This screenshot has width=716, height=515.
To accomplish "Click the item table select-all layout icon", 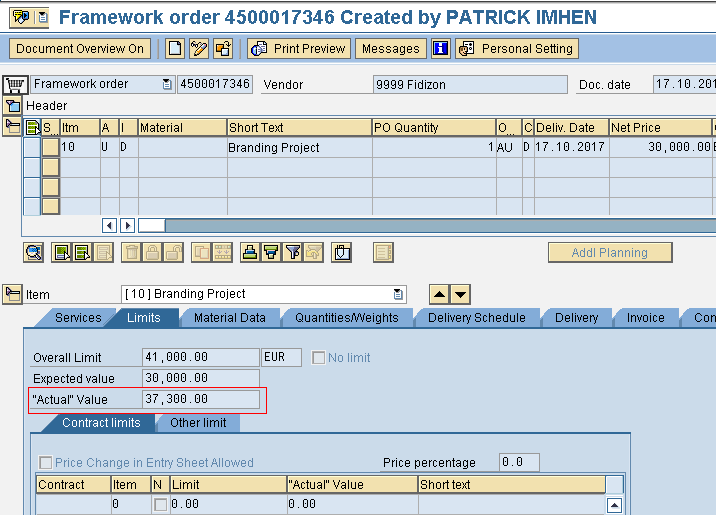I will coord(32,127).
